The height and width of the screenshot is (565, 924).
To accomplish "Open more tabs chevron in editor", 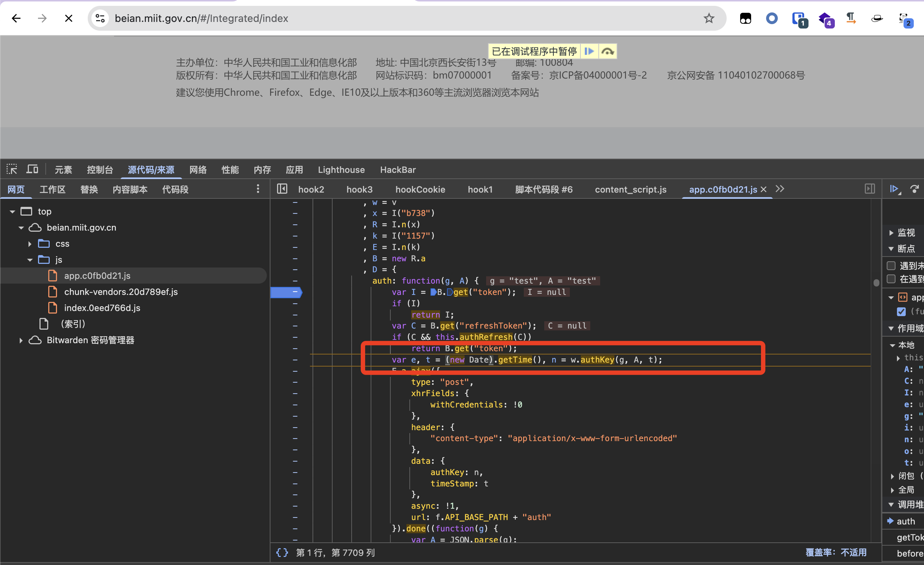I will 780,189.
